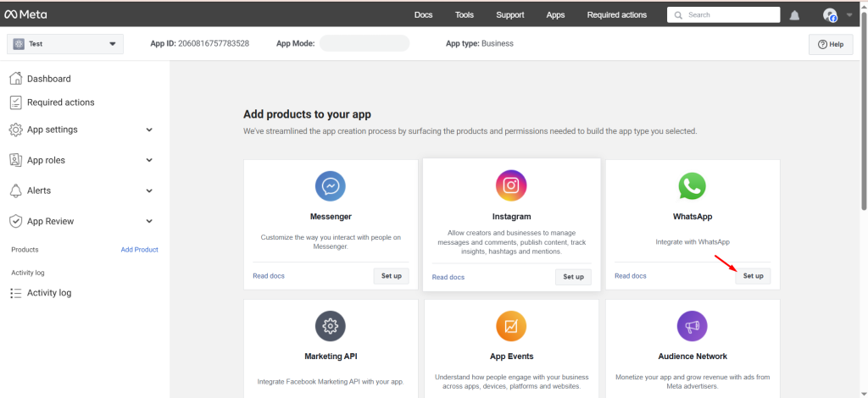The width and height of the screenshot is (868, 398).
Task: Click the Help button
Action: pos(831,44)
